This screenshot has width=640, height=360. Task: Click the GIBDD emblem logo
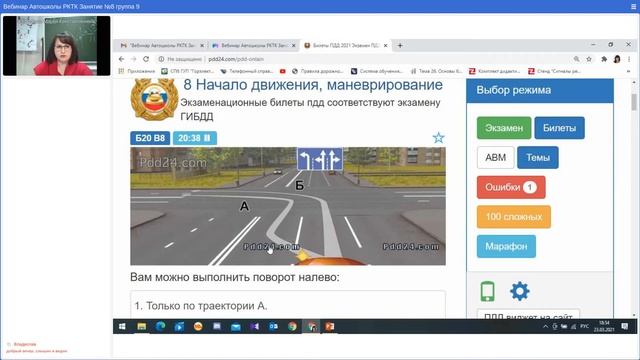[155, 100]
